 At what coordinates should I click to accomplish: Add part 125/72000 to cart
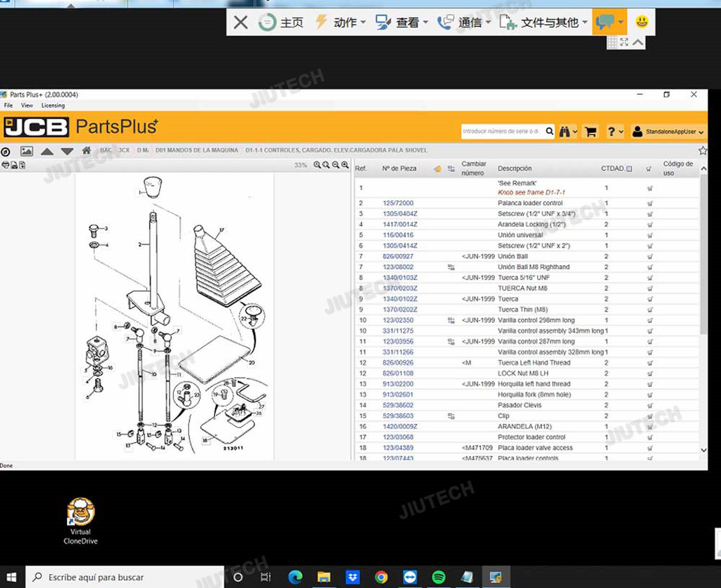click(650, 203)
